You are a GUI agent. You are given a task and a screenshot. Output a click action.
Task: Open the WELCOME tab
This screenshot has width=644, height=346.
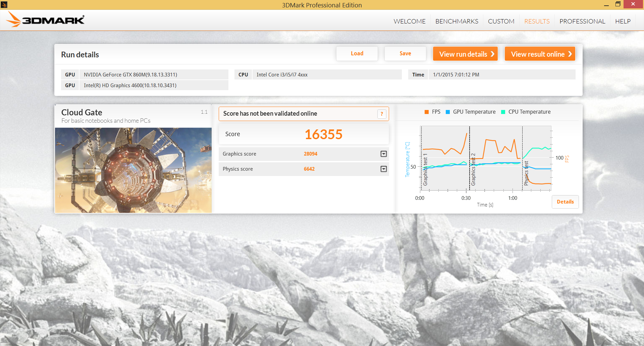(410, 21)
